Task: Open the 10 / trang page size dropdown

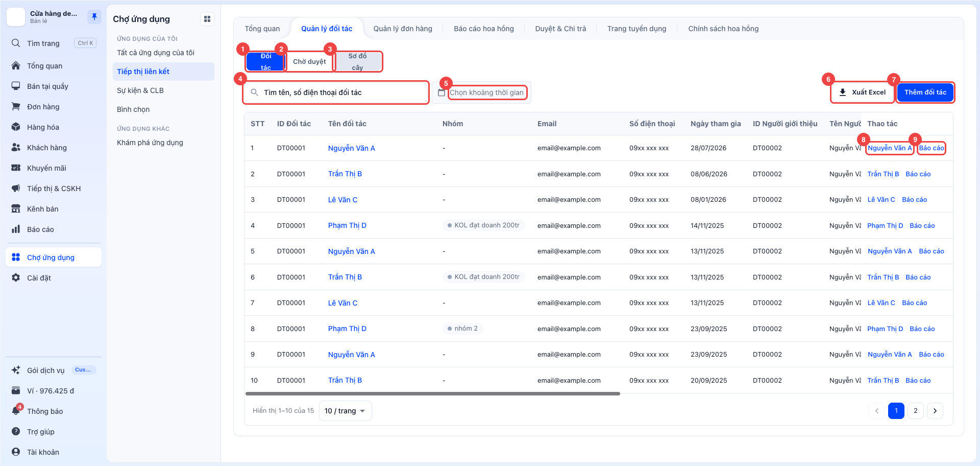Action: [x=345, y=411]
